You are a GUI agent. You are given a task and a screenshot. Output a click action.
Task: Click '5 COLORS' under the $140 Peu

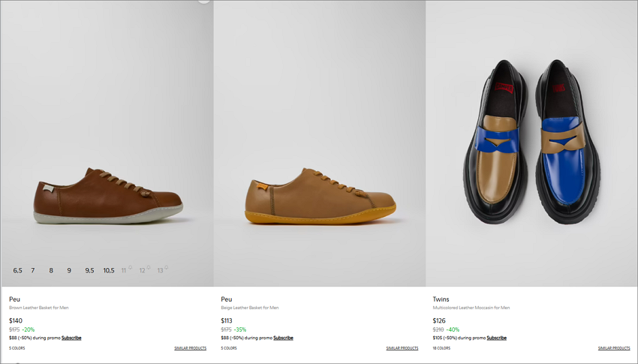pyautogui.click(x=17, y=348)
